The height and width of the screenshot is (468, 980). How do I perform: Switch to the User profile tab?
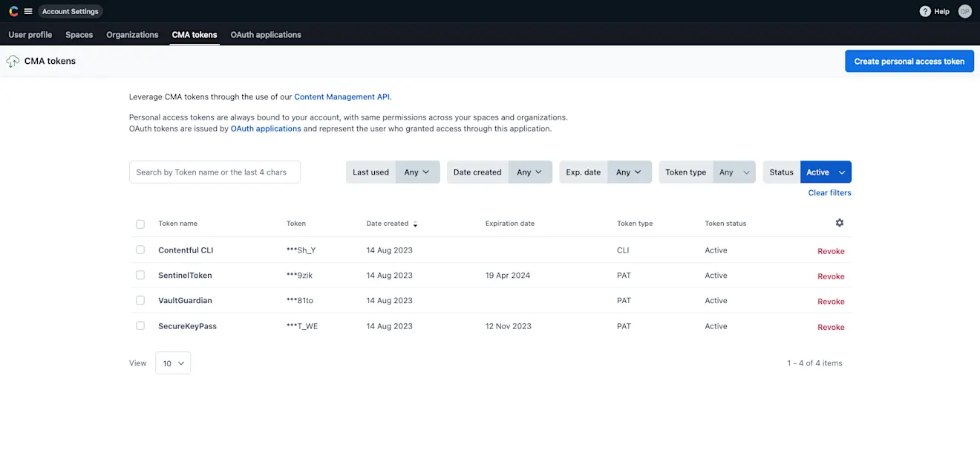pyautogui.click(x=30, y=35)
